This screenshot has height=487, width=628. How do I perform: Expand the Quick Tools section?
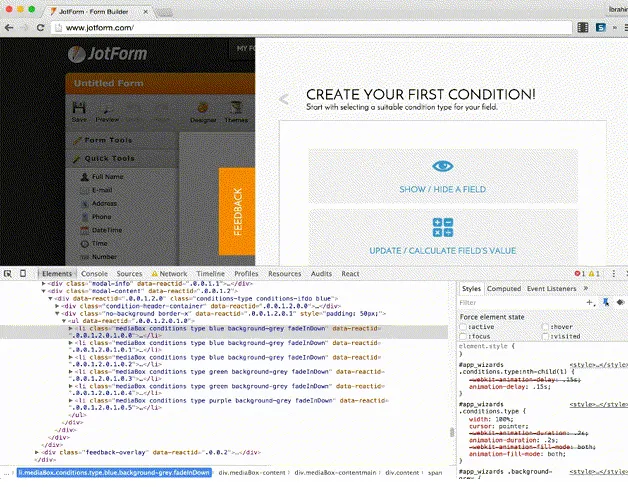pyautogui.click(x=121, y=159)
